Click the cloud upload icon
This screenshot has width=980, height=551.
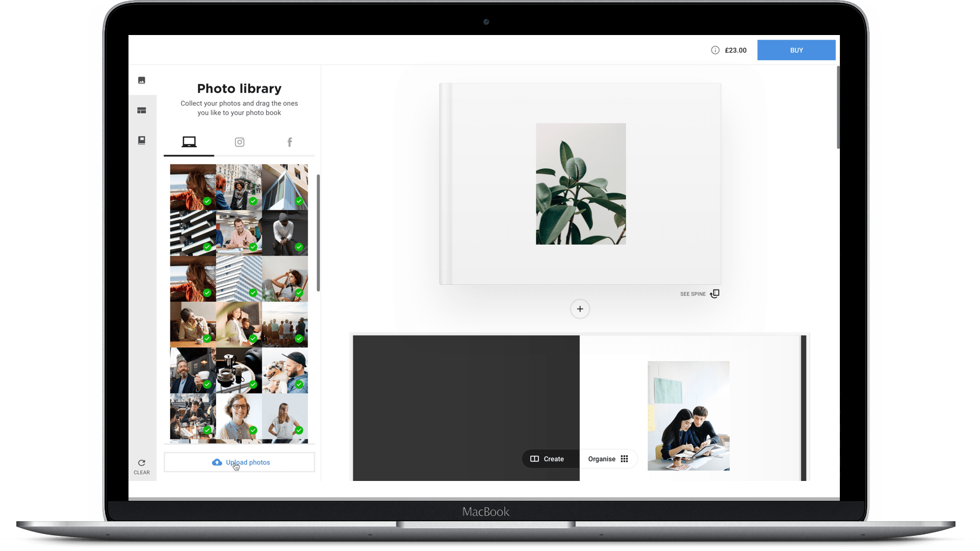(217, 462)
